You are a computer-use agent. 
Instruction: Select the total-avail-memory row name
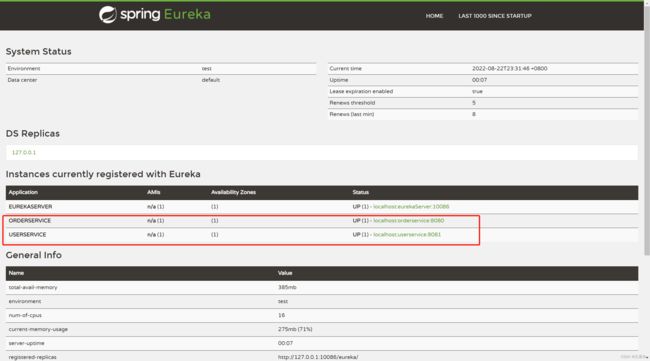pos(33,287)
